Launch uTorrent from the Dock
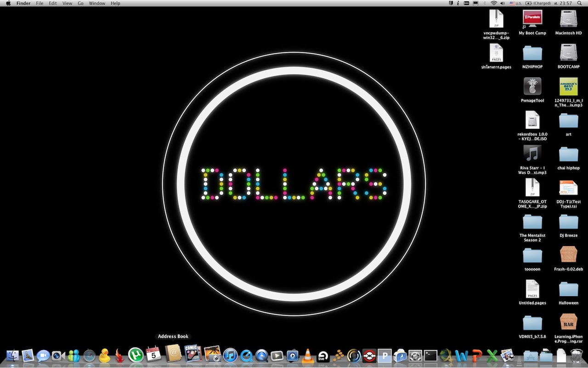The width and height of the screenshot is (588, 368). (136, 354)
